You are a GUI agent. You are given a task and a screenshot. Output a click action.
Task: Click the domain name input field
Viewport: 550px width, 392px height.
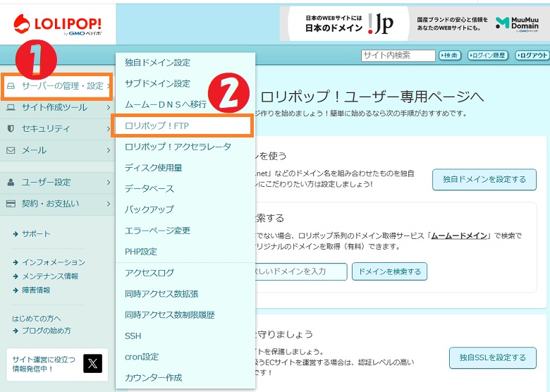tap(301, 271)
